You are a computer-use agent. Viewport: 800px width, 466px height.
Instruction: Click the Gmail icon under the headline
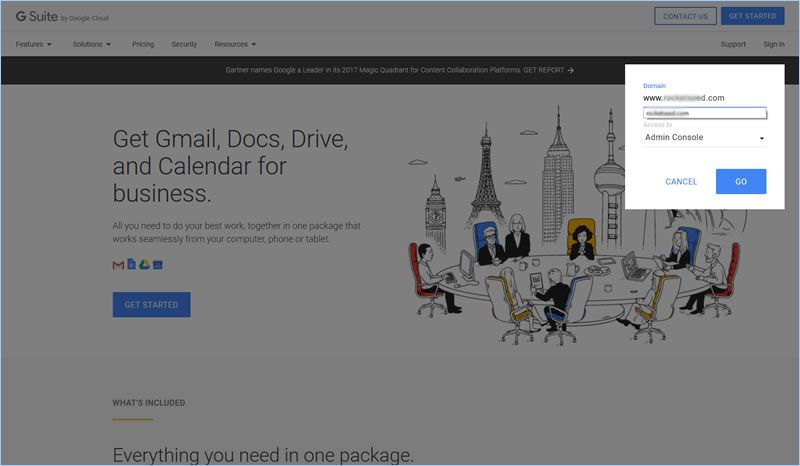pos(118,265)
